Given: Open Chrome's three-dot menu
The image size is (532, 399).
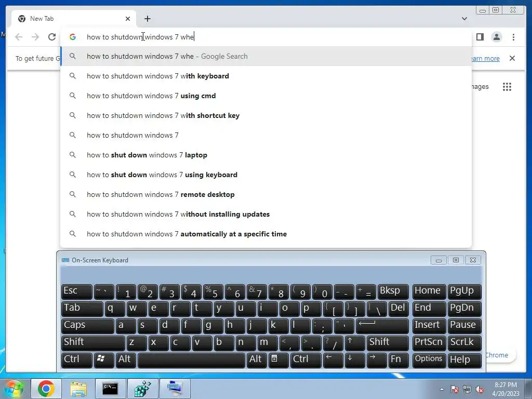Looking at the screenshot, I should (513, 37).
